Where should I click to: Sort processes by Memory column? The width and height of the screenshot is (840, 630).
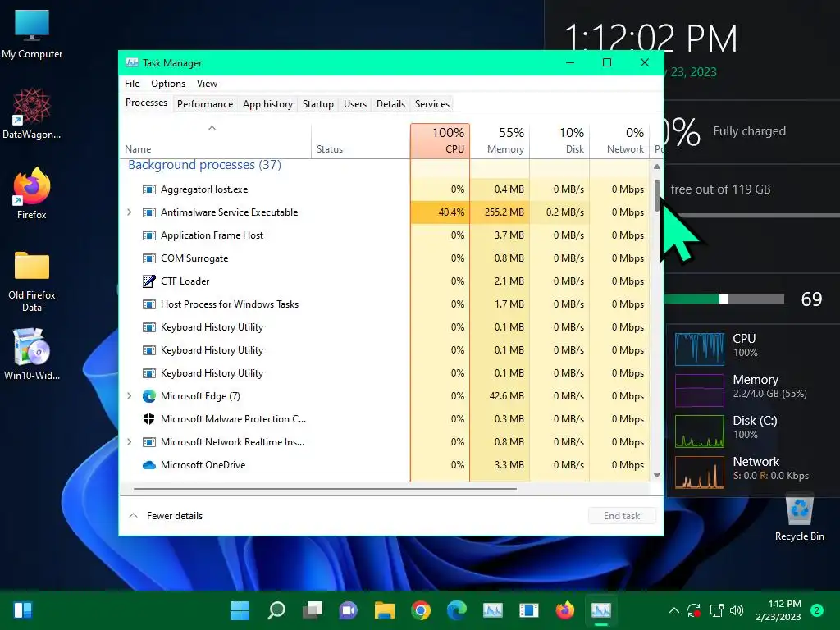500,141
